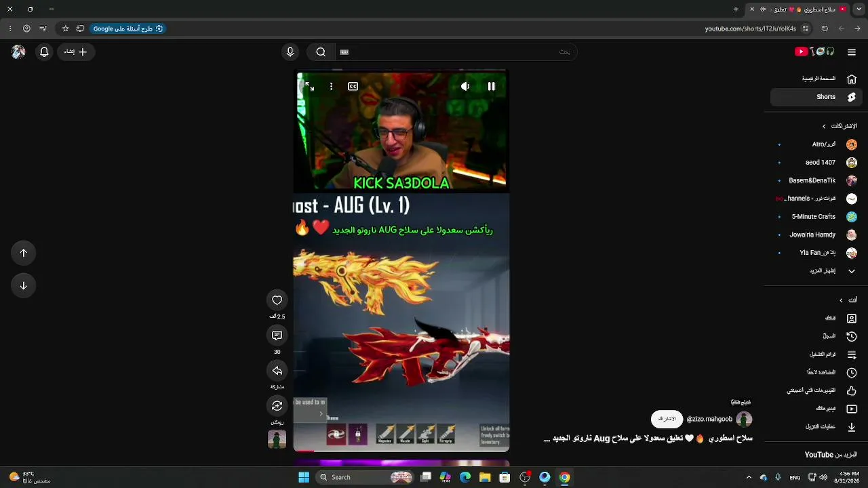
Task: Open Downloads in the sidebar
Action: coord(815,426)
